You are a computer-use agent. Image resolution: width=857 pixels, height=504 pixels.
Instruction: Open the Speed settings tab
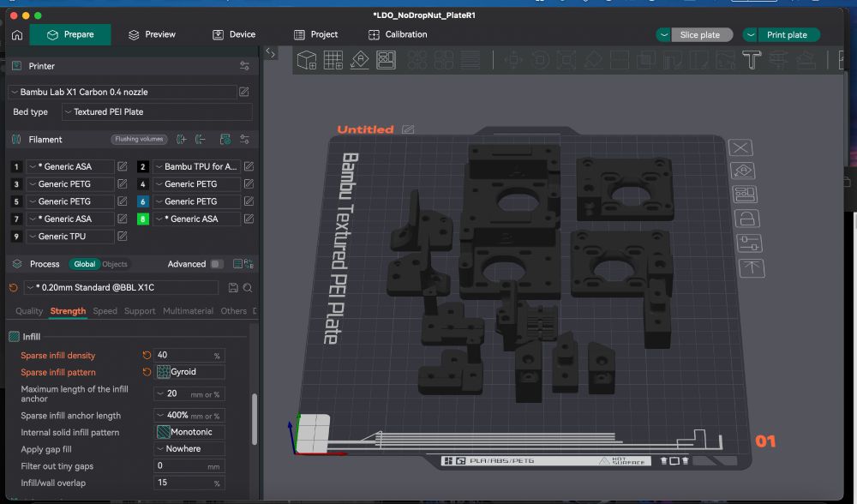105,311
